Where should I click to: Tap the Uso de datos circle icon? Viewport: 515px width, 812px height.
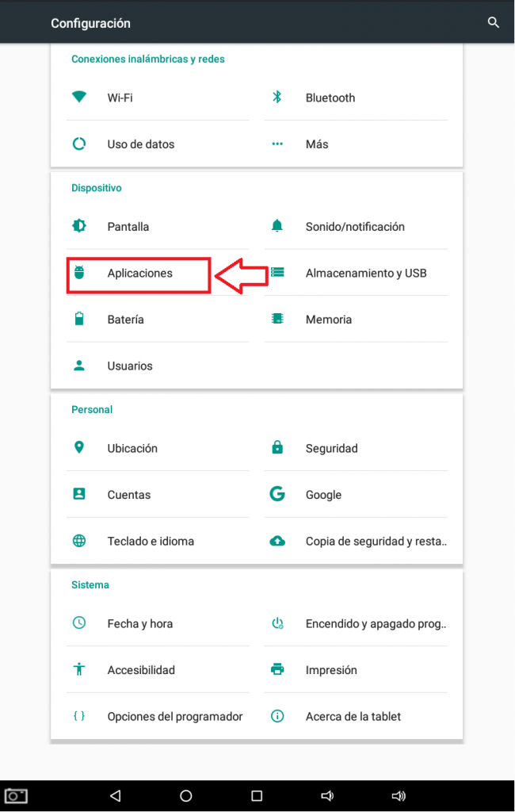[x=79, y=144]
